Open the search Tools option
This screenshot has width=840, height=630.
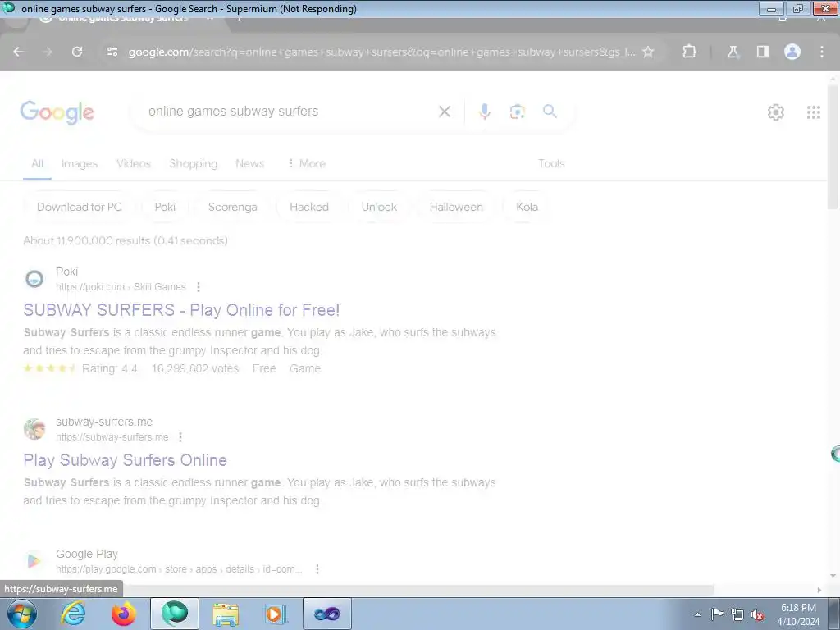pos(551,163)
